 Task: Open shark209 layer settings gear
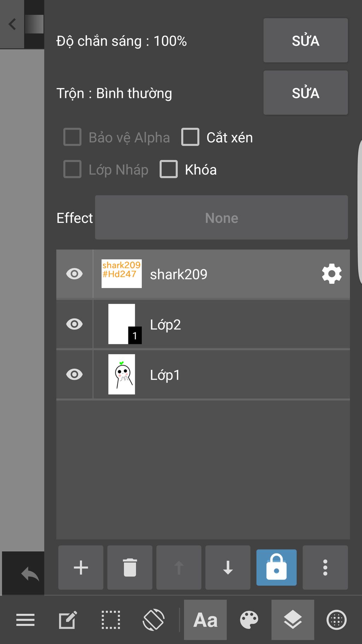(332, 274)
